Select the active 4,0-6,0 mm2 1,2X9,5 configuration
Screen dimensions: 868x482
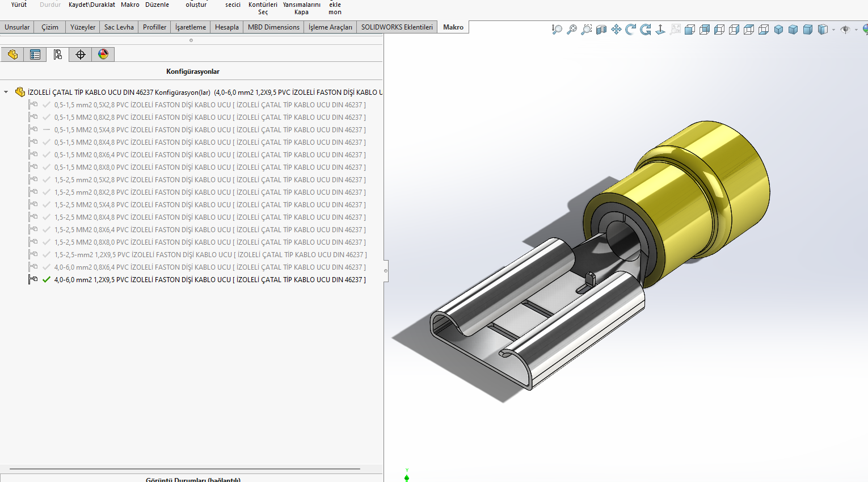pyautogui.click(x=210, y=279)
